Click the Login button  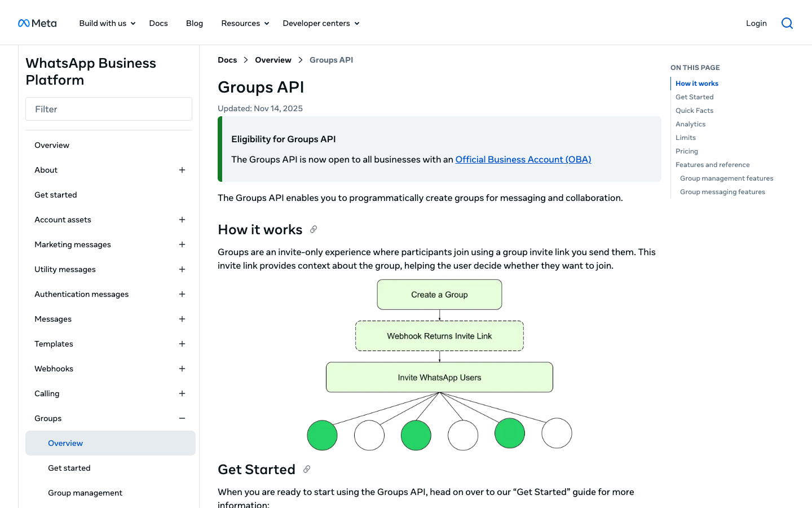(756, 23)
